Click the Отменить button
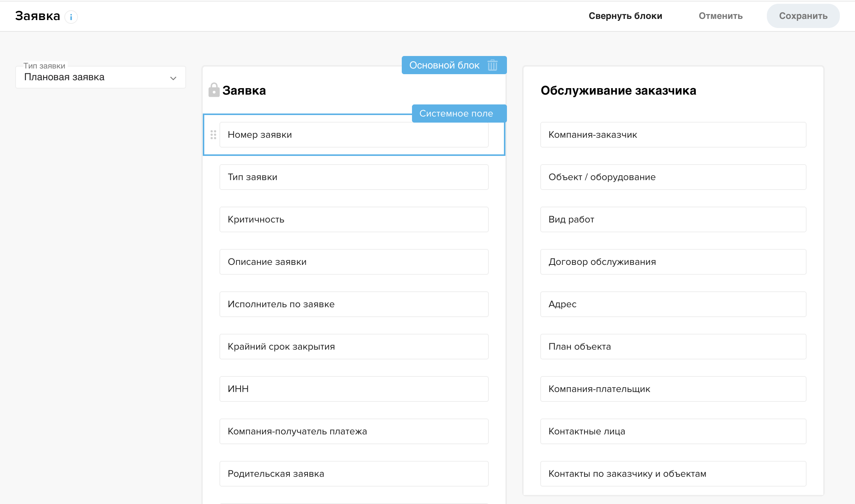Screen dimensions: 855x504 coord(720,16)
